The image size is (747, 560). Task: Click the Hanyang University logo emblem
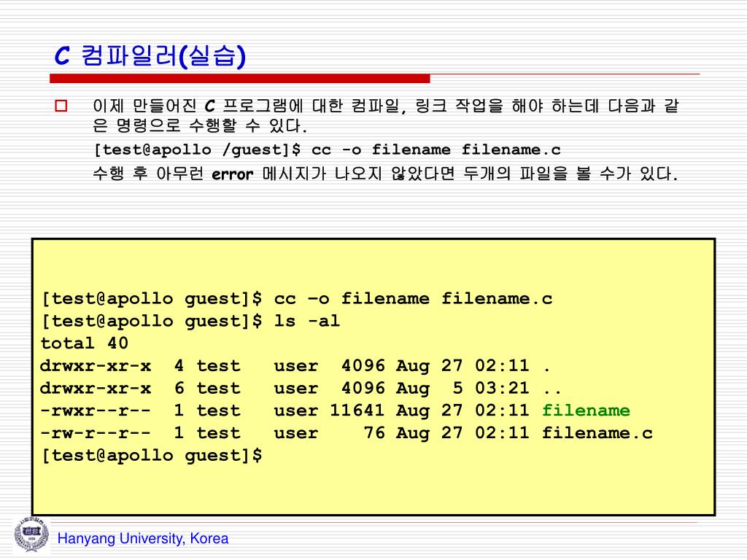pos(31,534)
